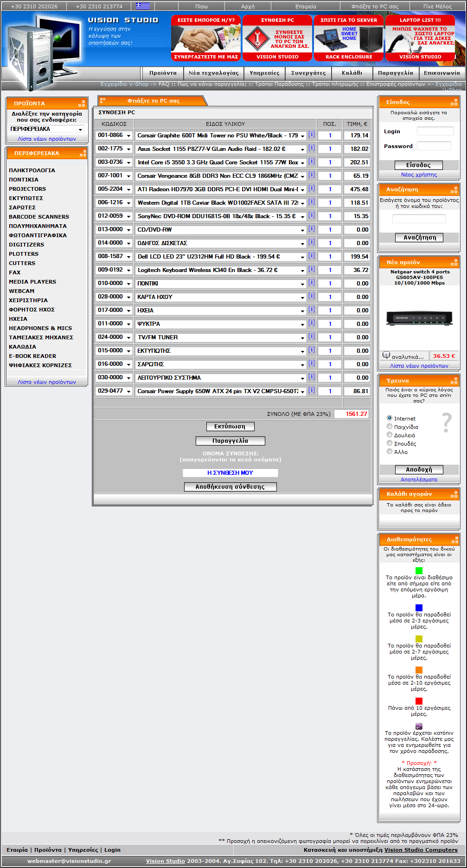
Task: Select the Άλλο survey option
Action: coord(390,451)
